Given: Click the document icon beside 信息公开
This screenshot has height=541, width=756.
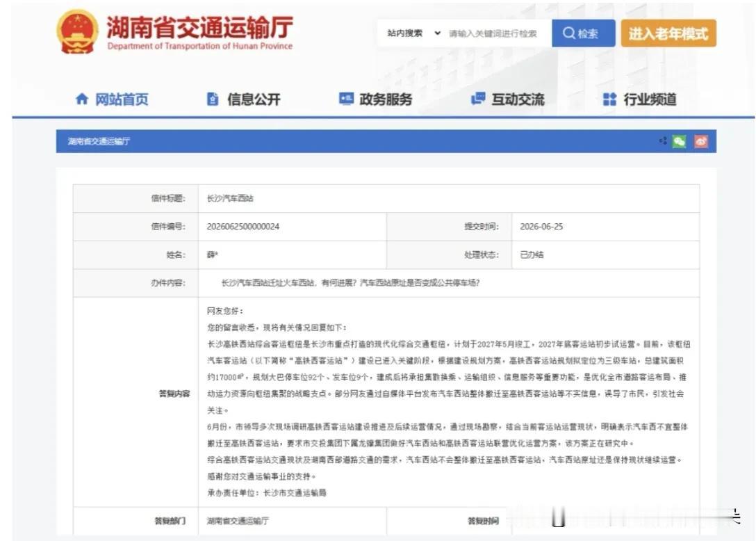Looking at the screenshot, I should (x=213, y=99).
